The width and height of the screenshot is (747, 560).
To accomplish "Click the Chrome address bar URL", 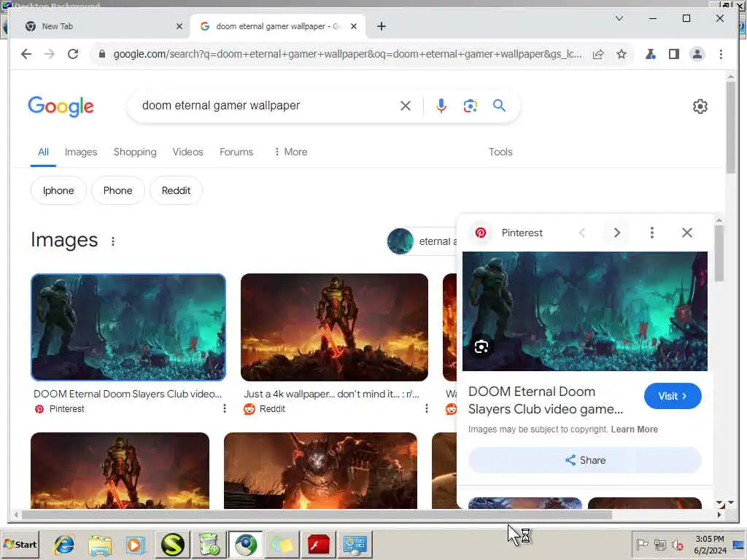I will tap(347, 54).
